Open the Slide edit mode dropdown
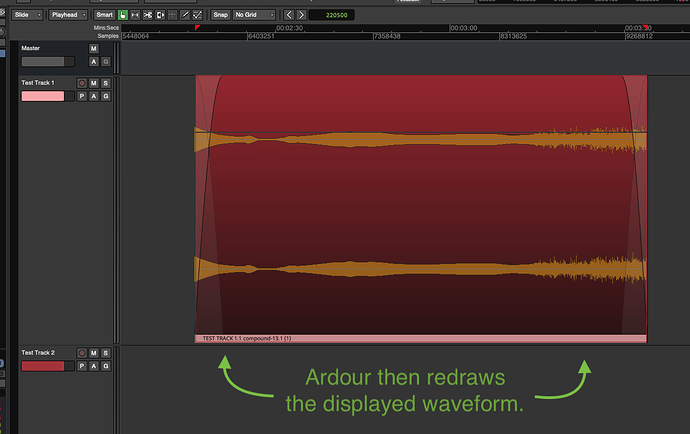Screen dimensions: 690x434 point(28,16)
